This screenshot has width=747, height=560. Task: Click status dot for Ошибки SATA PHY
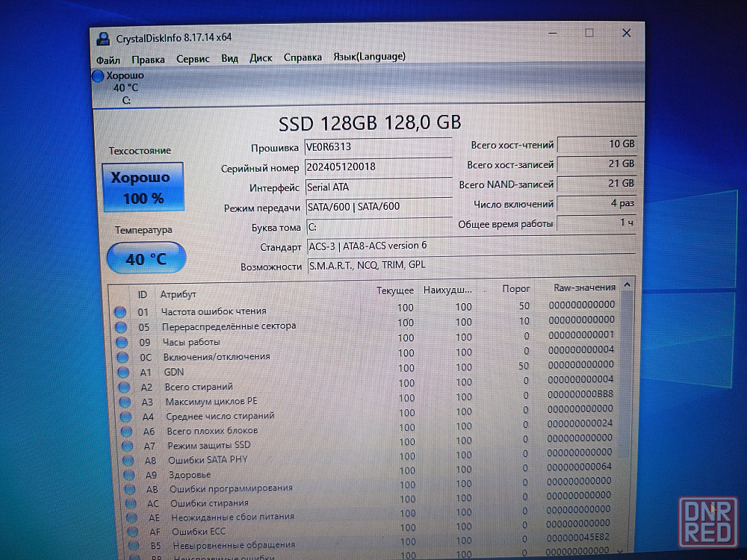click(x=128, y=461)
